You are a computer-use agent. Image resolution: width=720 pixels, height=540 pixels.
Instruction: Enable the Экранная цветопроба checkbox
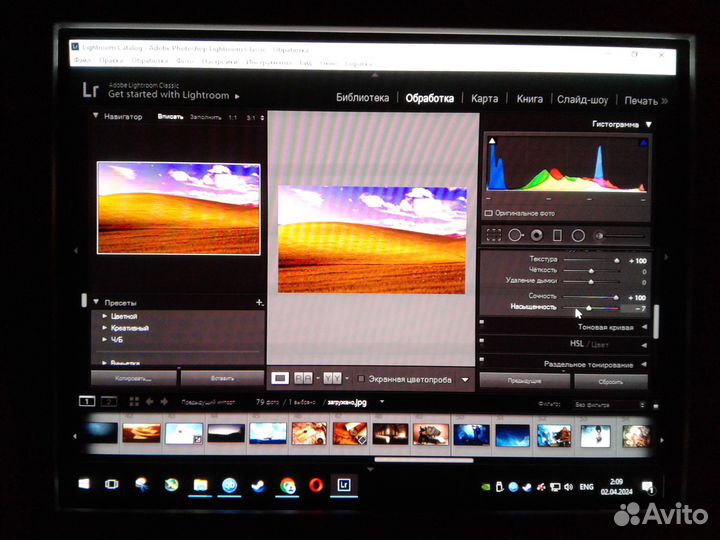[361, 380]
